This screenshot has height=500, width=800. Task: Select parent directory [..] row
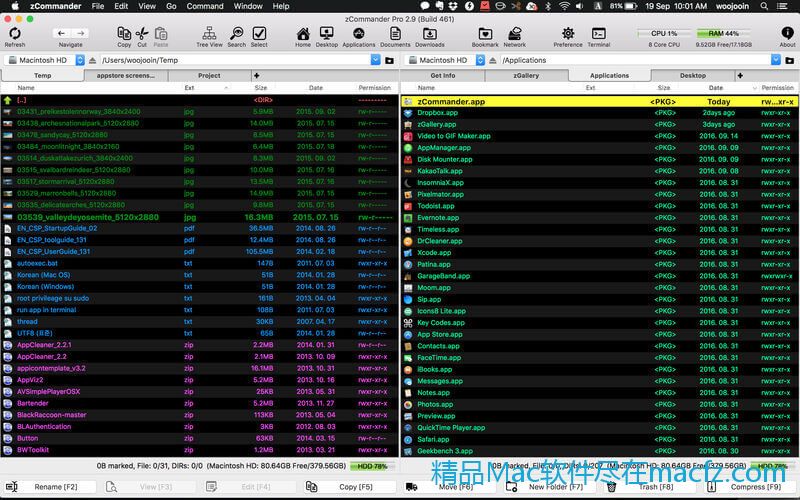(199, 100)
